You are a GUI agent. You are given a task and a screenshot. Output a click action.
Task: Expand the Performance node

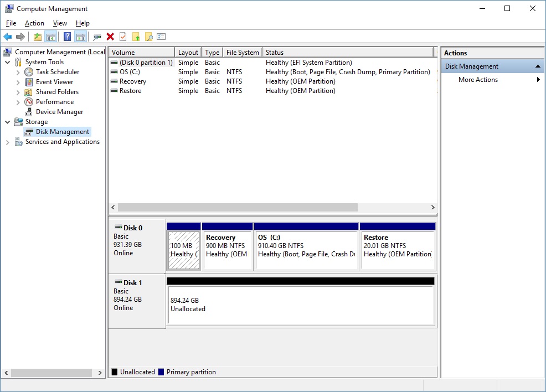tap(18, 102)
